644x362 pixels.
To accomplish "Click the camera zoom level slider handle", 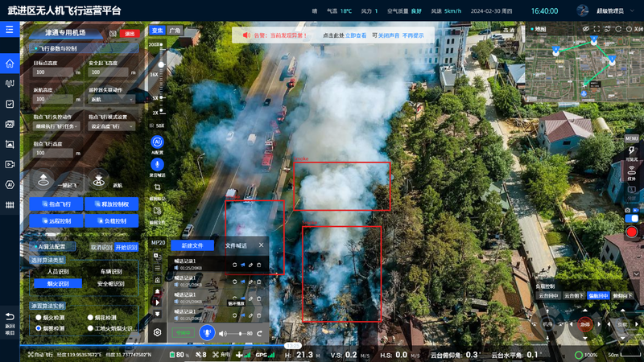I will [161, 65].
